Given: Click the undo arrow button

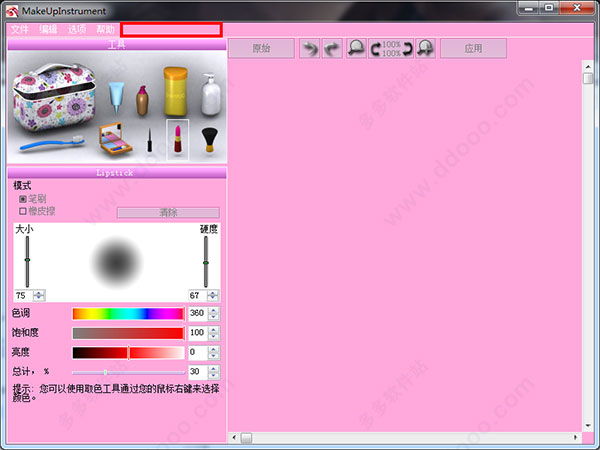Looking at the screenshot, I should (x=310, y=49).
